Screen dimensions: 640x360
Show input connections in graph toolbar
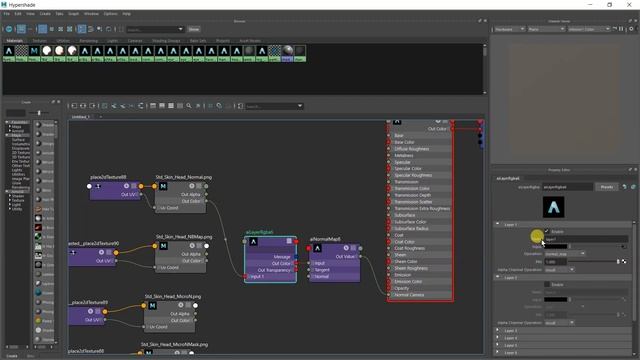point(74,106)
